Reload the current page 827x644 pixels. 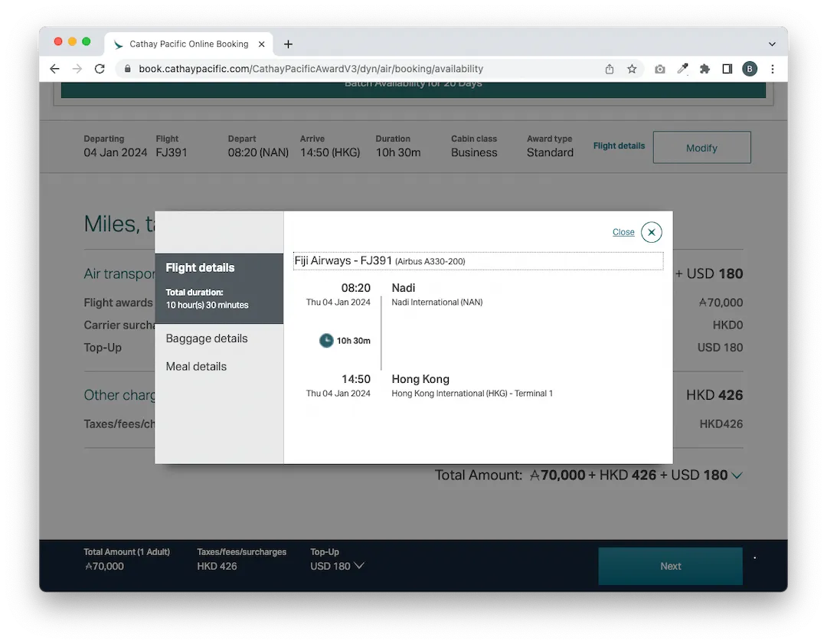pos(100,69)
